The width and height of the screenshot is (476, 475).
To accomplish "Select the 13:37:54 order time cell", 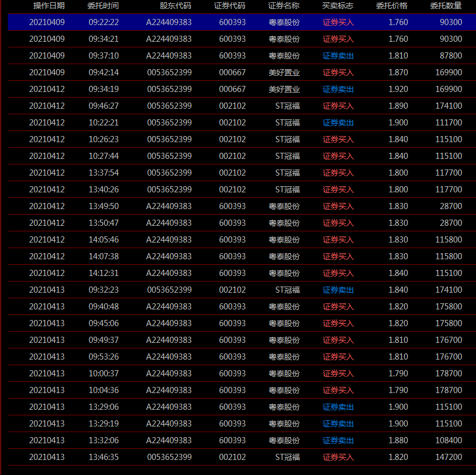I will (104, 172).
